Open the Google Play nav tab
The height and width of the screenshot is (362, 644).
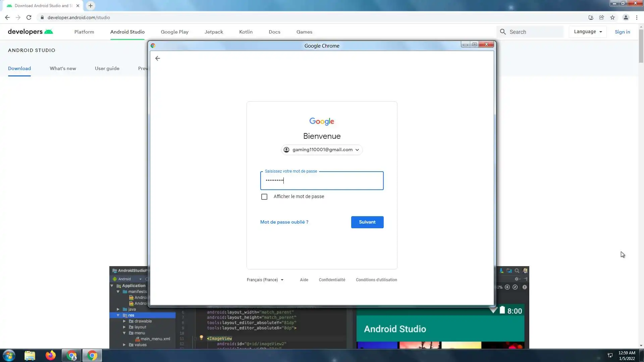click(174, 32)
